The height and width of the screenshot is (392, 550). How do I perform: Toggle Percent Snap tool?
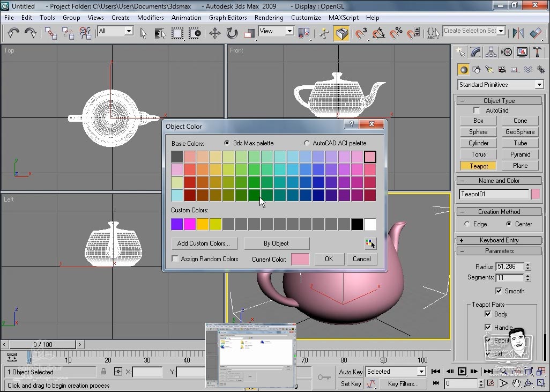tap(396, 33)
